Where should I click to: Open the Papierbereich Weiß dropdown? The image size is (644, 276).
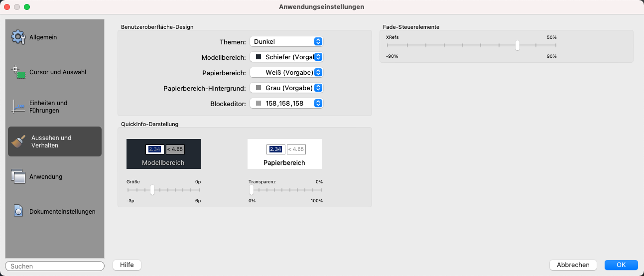[x=286, y=72]
